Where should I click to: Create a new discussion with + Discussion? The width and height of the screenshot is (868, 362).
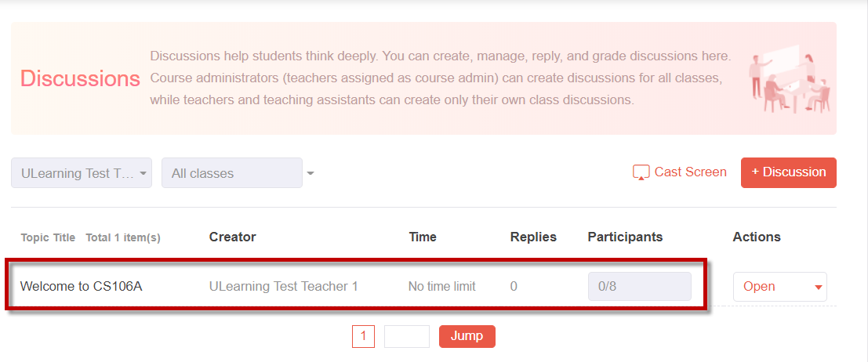coord(788,172)
